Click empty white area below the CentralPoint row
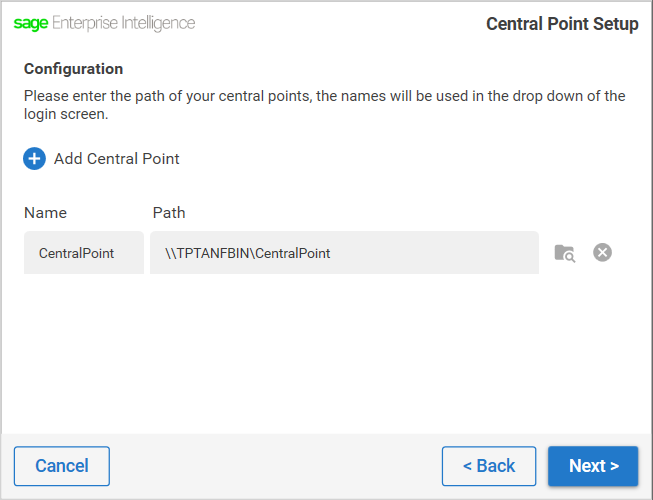Viewport: 653px width, 500px height. (x=325, y=354)
